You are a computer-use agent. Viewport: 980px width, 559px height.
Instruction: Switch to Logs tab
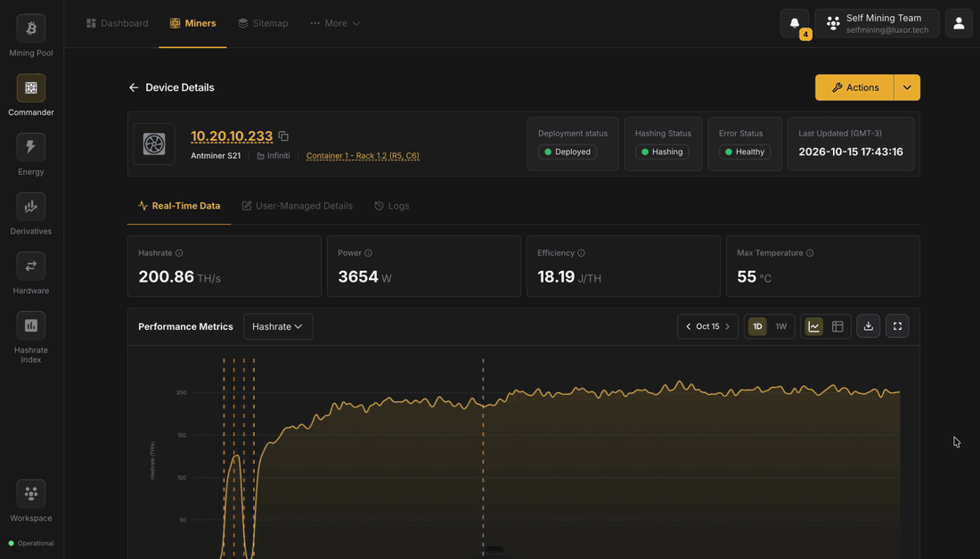[392, 206]
